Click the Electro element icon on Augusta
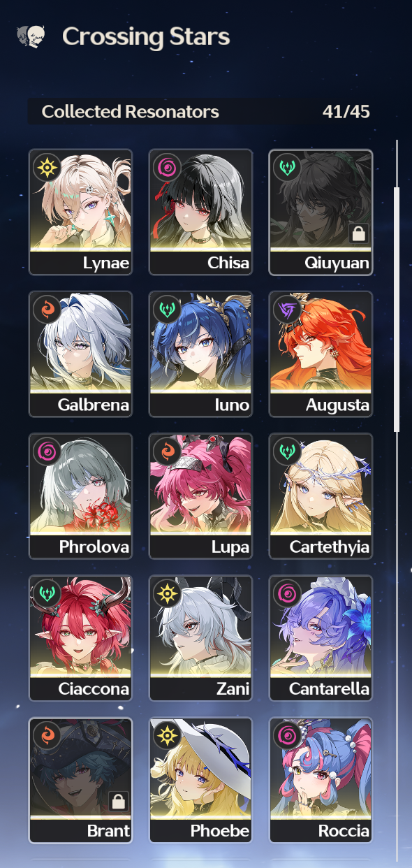Image resolution: width=412 pixels, height=868 pixels. pyautogui.click(x=287, y=310)
